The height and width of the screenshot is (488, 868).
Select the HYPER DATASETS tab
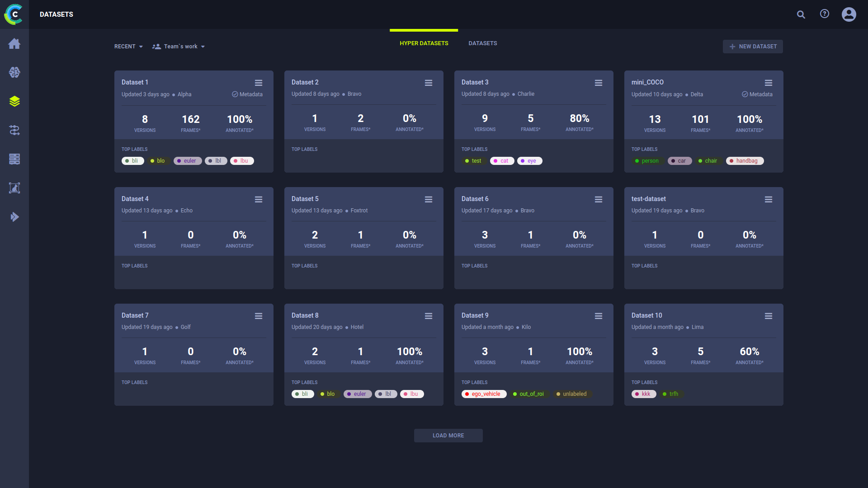[x=424, y=43]
